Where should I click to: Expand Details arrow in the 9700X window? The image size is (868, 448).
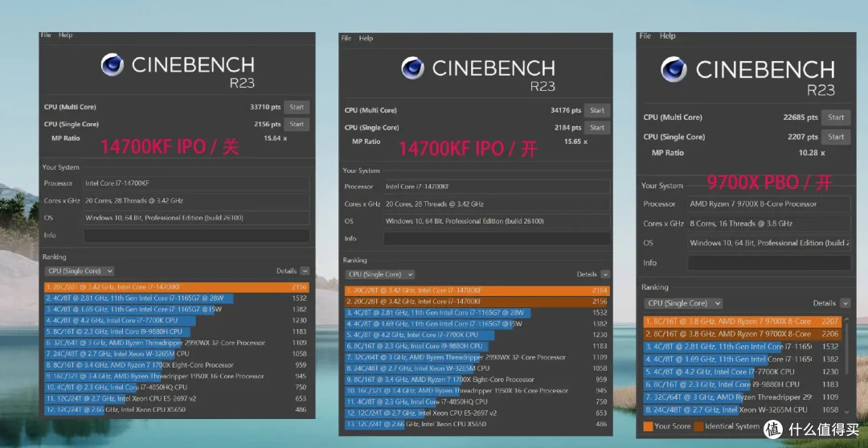845,303
